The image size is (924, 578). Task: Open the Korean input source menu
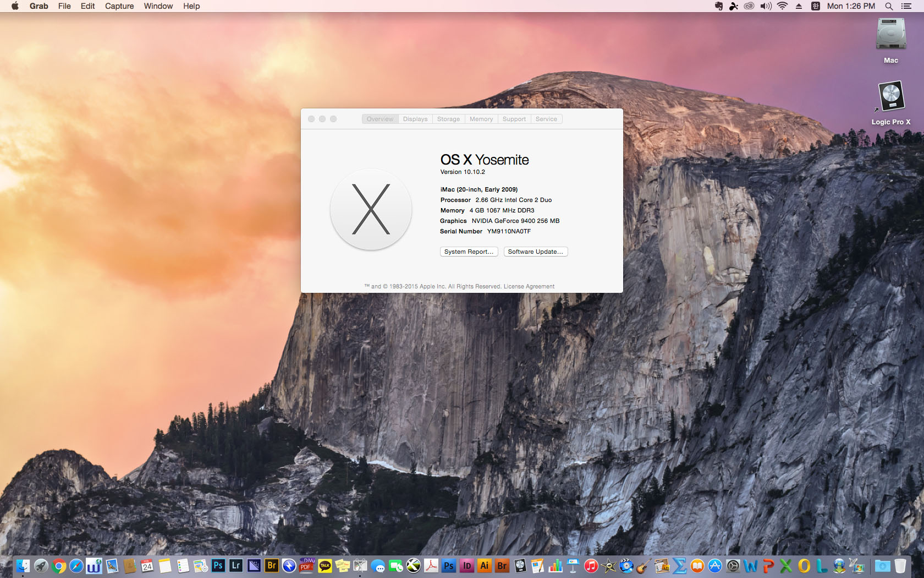(816, 6)
